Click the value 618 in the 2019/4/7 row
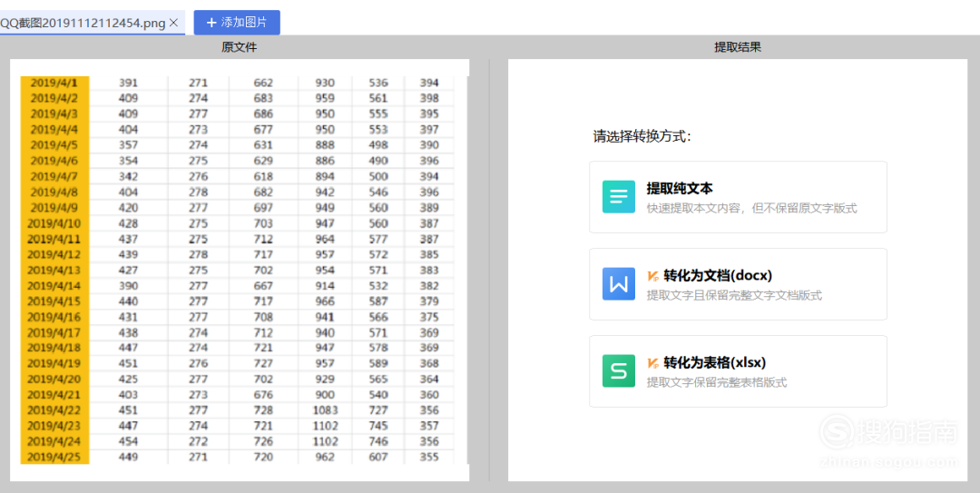Image resolution: width=980 pixels, height=493 pixels. click(263, 176)
